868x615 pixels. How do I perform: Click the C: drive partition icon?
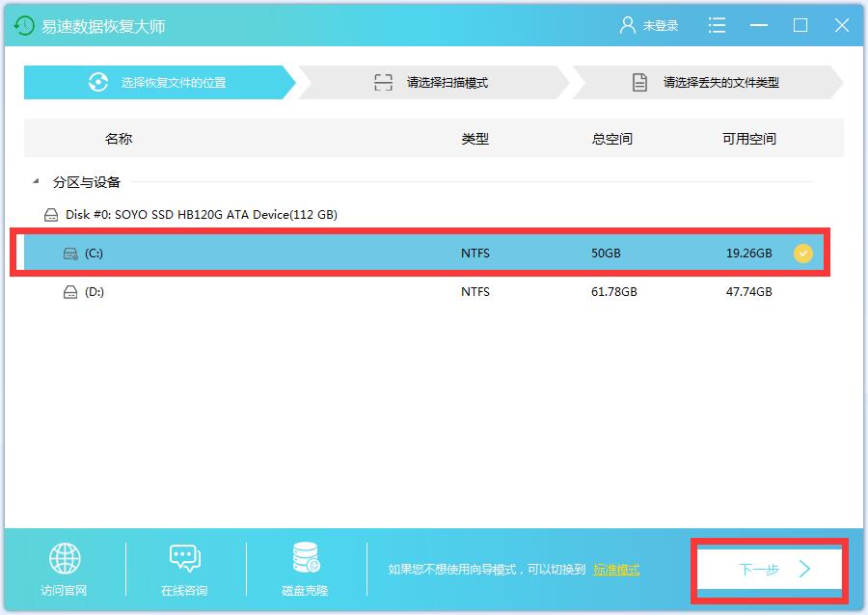pos(70,254)
